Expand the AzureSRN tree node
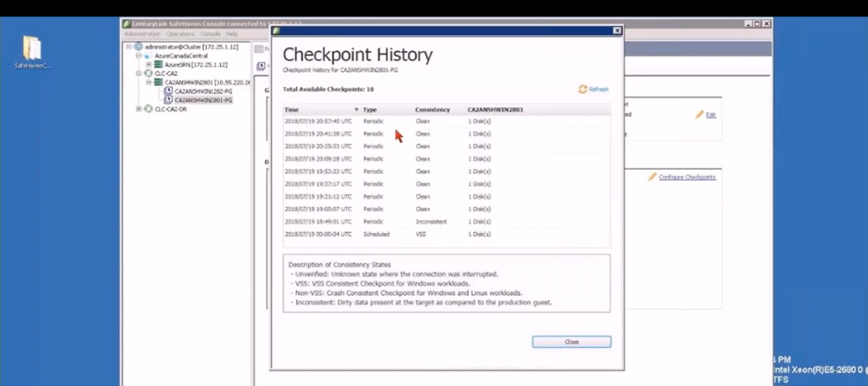This screenshot has height=386, width=868. point(149,65)
